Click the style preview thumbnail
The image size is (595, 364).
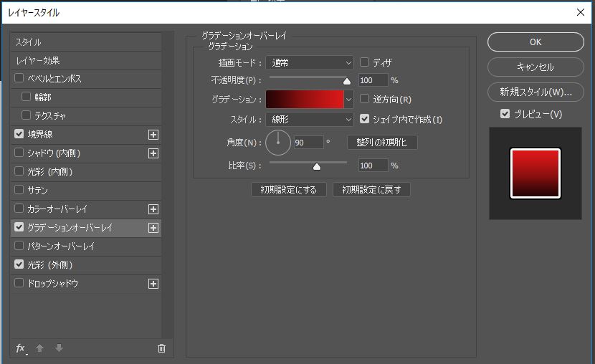point(535,173)
